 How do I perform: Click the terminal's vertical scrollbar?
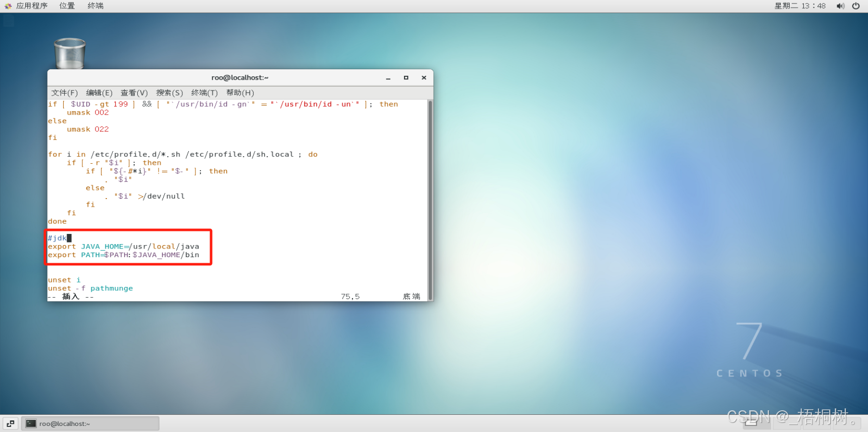coord(430,200)
